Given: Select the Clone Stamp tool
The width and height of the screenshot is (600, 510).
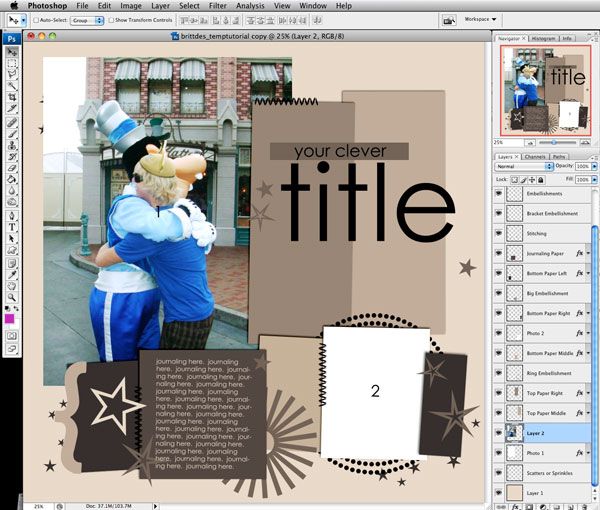Looking at the screenshot, I should pos(12,145).
